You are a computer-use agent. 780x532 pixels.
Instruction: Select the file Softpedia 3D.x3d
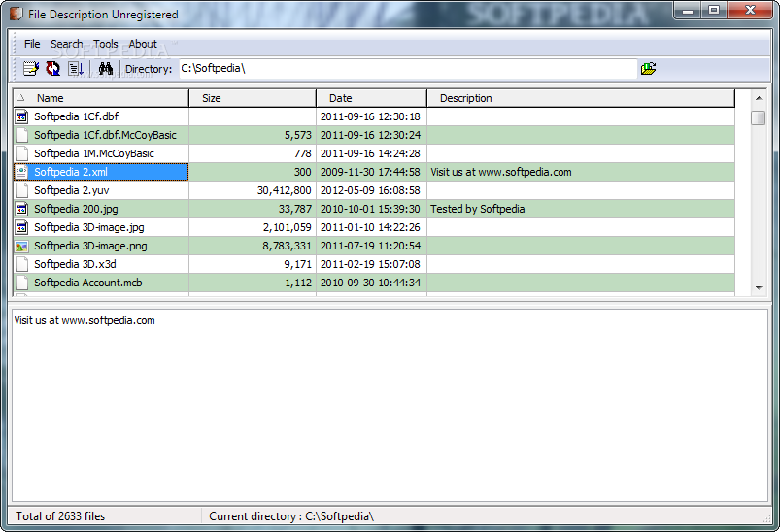[x=75, y=264]
